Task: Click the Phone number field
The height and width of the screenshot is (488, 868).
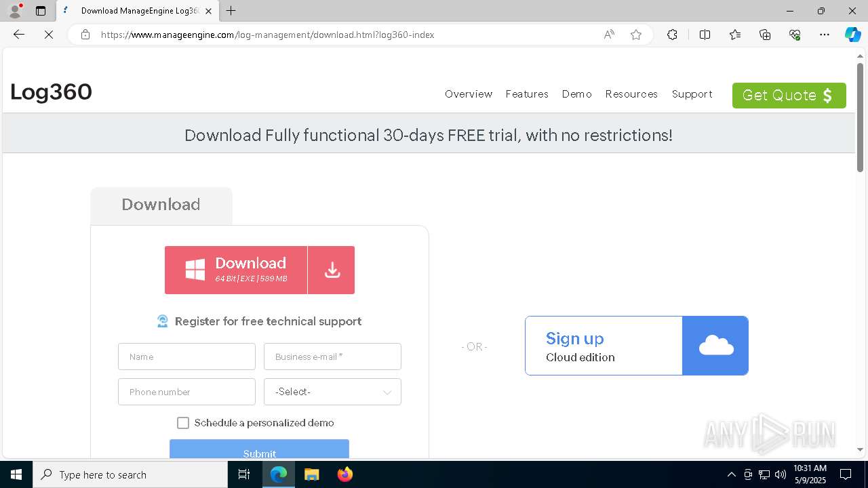Action: tap(186, 392)
